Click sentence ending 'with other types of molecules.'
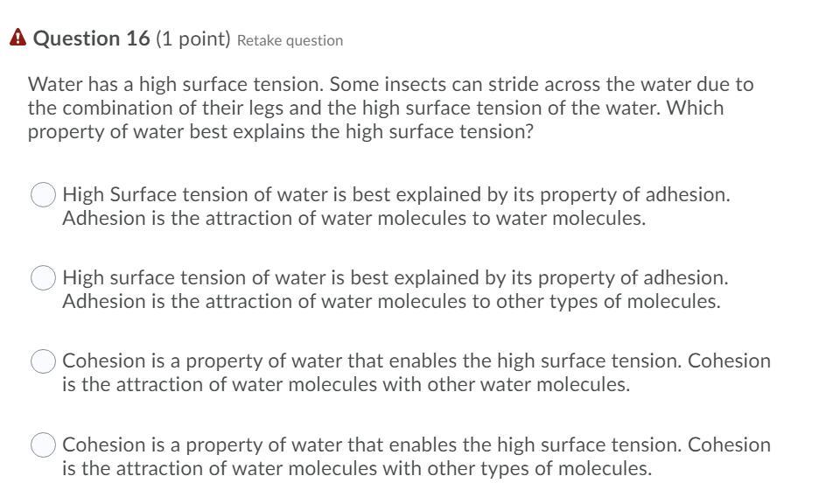This screenshot has width=833, height=504. coord(356,469)
